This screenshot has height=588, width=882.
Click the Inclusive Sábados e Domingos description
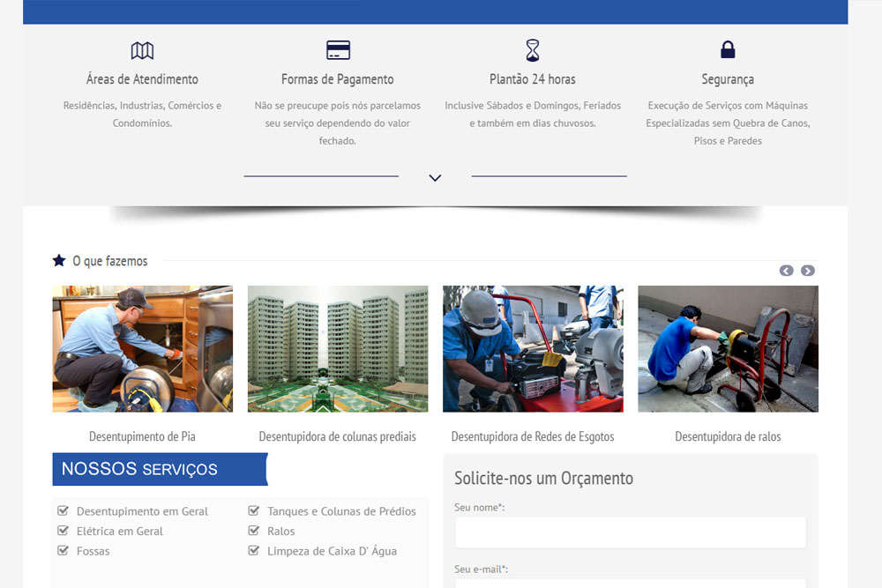(x=533, y=114)
